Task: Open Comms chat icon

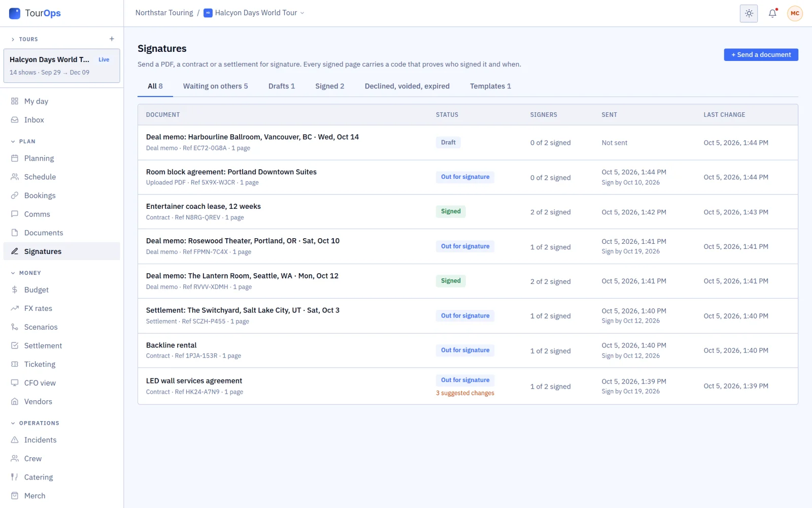Action: coord(15,214)
